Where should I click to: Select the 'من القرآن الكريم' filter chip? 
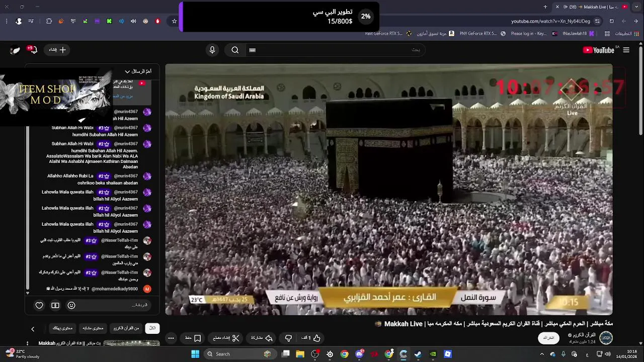coord(126,328)
